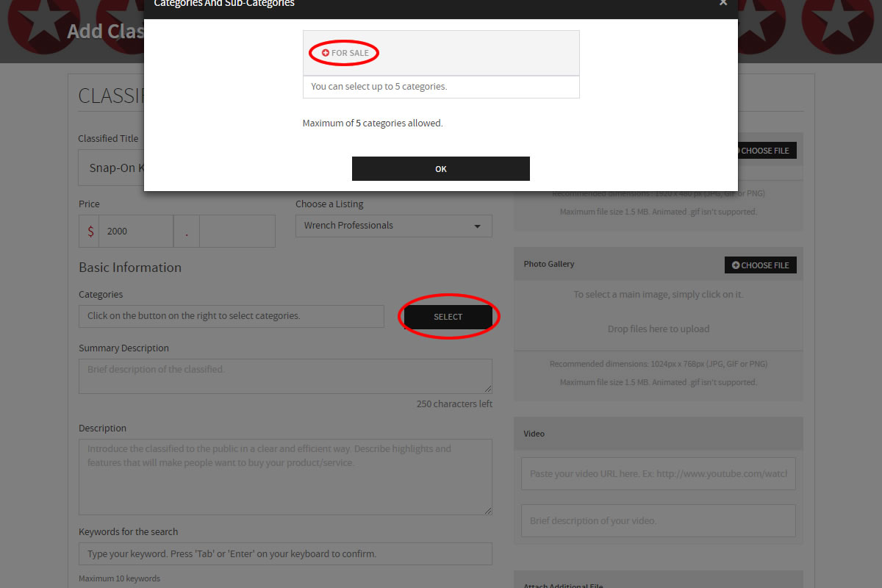Click the video brief description field
The image size is (882, 588).
[659, 520]
